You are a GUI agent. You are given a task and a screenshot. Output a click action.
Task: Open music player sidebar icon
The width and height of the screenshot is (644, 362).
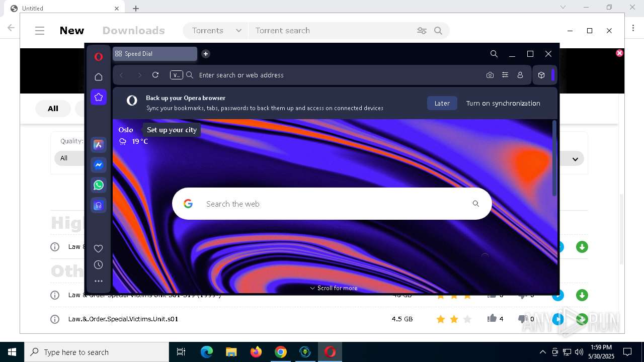[99, 205]
